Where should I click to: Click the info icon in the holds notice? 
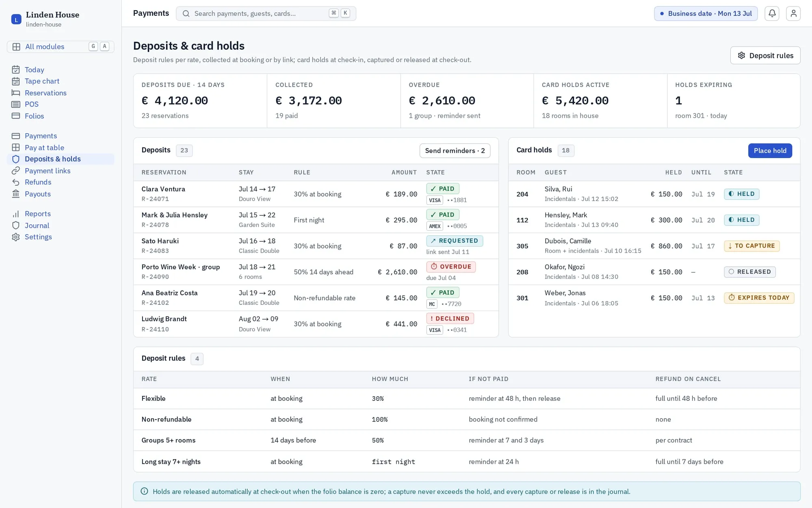coord(144,491)
